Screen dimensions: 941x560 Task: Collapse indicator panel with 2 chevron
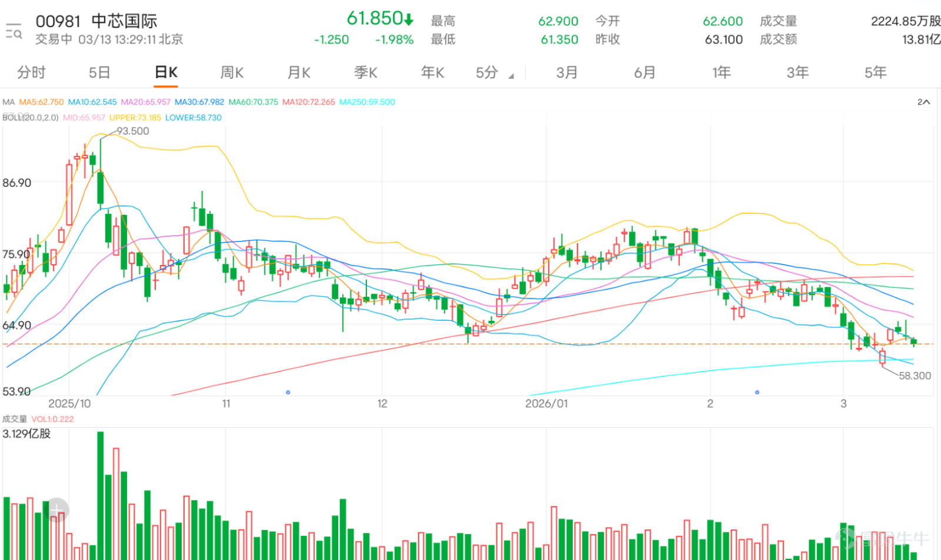pos(923,102)
